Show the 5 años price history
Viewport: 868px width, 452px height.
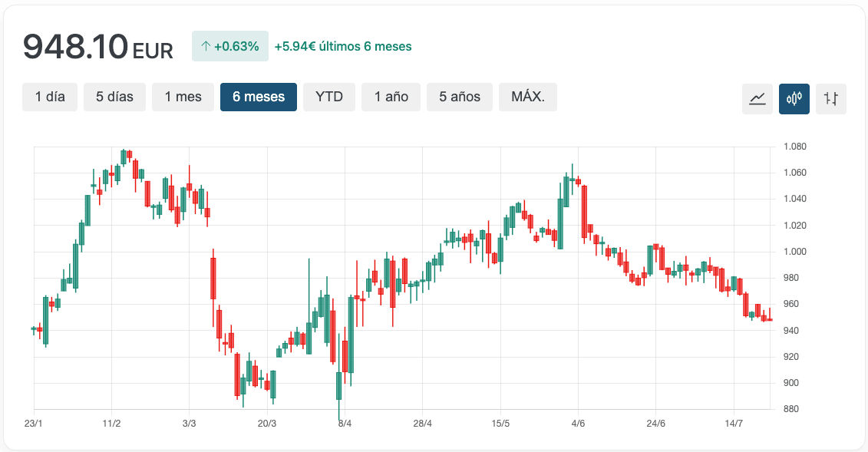coord(460,97)
